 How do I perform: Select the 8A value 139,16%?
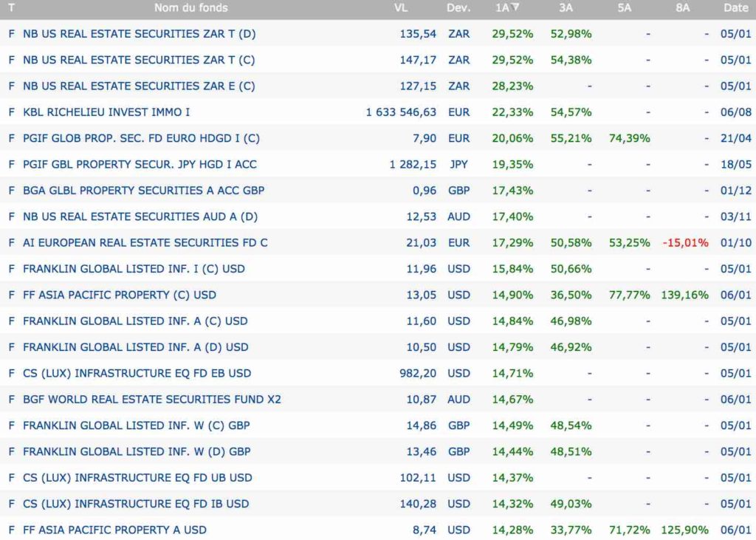(x=685, y=294)
